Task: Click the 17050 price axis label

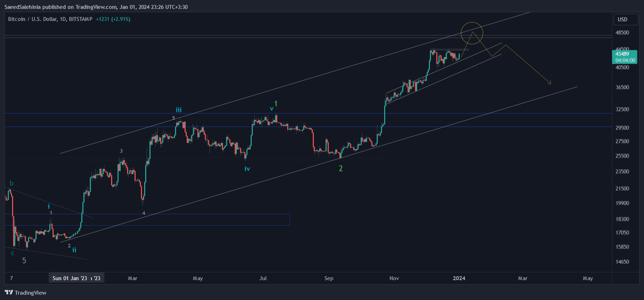Action: (622, 233)
